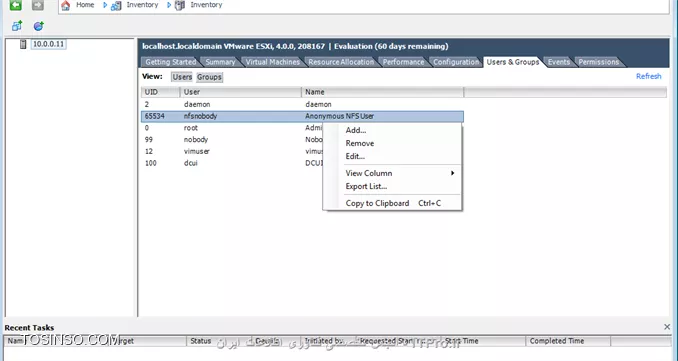Click the green back navigation arrow

click(x=16, y=5)
